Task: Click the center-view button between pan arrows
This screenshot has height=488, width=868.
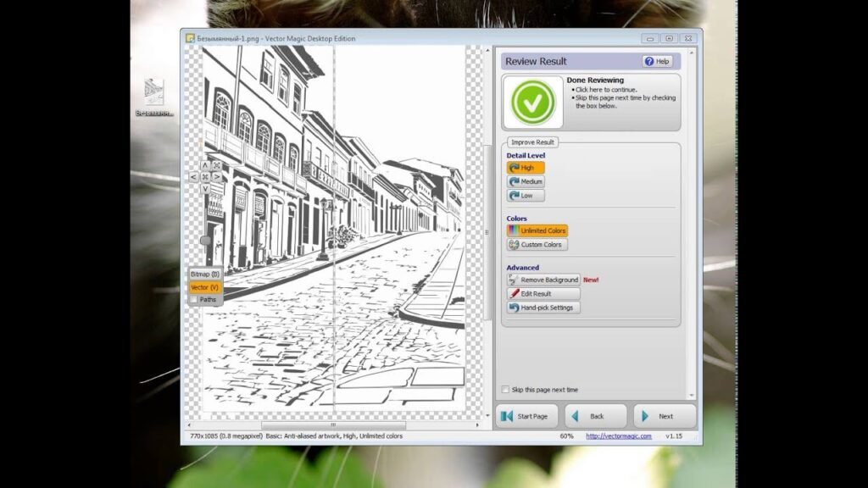Action: (x=205, y=177)
